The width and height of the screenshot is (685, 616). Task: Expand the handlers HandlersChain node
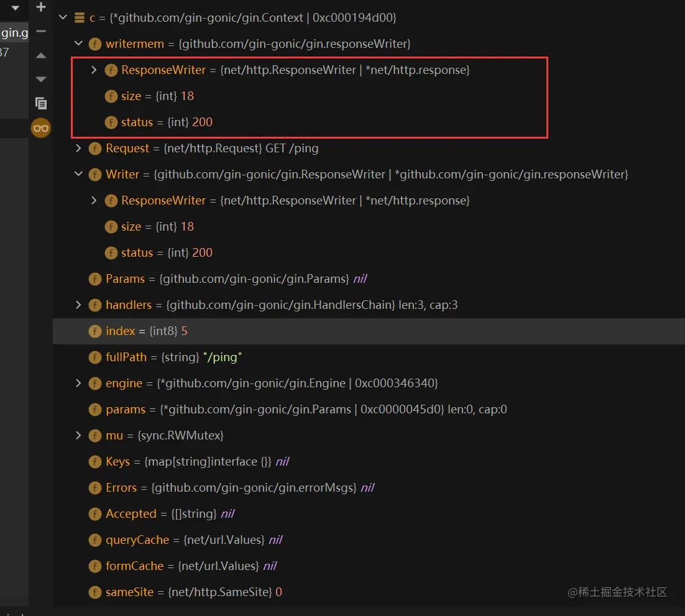pos(79,305)
